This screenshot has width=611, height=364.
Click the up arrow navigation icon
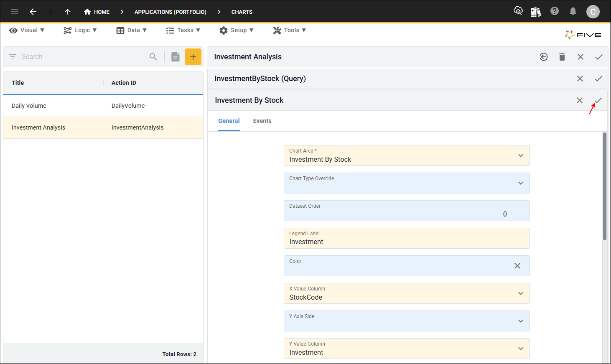tap(68, 12)
